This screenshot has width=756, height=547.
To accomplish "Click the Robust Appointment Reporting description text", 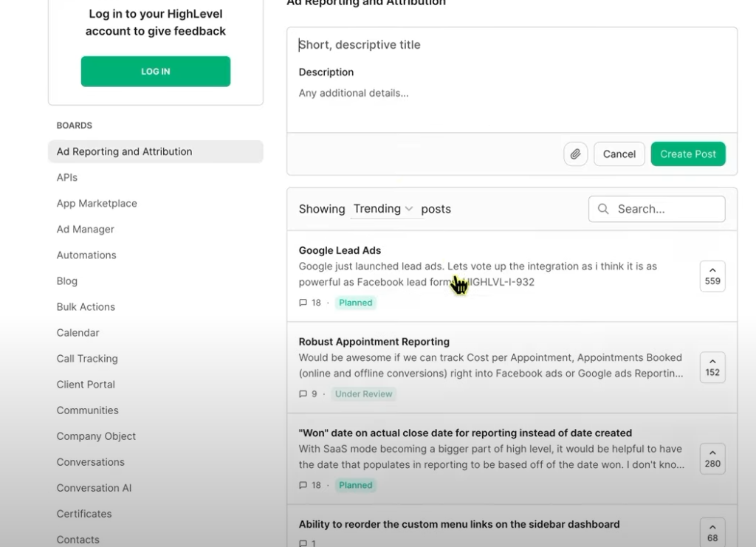I will click(490, 365).
